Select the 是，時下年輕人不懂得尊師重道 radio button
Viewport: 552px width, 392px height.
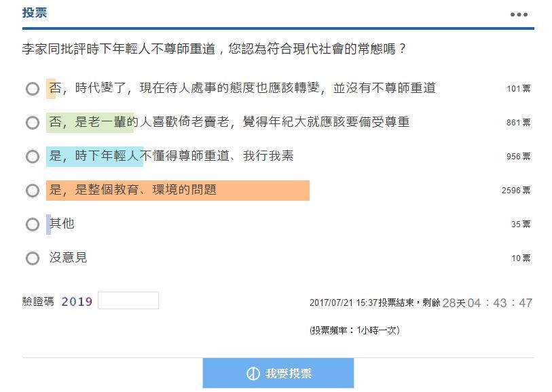click(33, 157)
